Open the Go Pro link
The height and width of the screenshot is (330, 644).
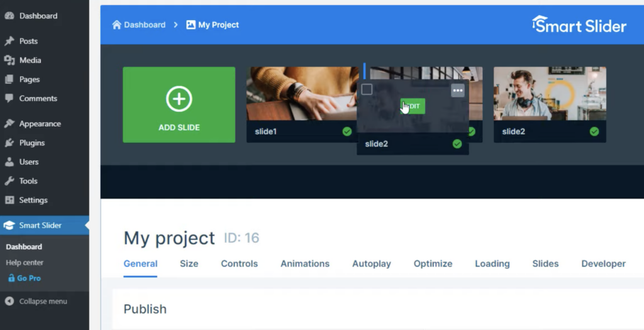tap(29, 278)
